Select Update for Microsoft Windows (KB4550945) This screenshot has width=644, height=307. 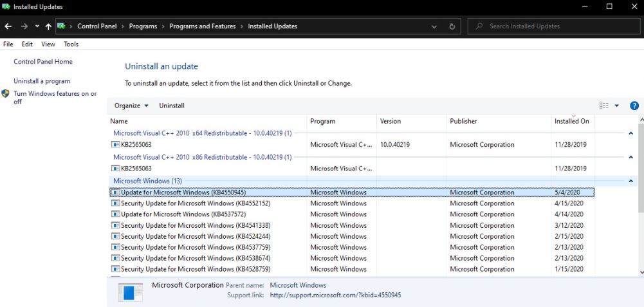pyautogui.click(x=352, y=192)
